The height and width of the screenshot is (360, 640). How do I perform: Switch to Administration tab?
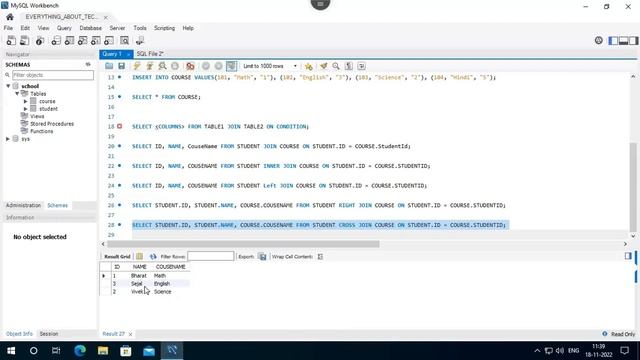point(23,205)
